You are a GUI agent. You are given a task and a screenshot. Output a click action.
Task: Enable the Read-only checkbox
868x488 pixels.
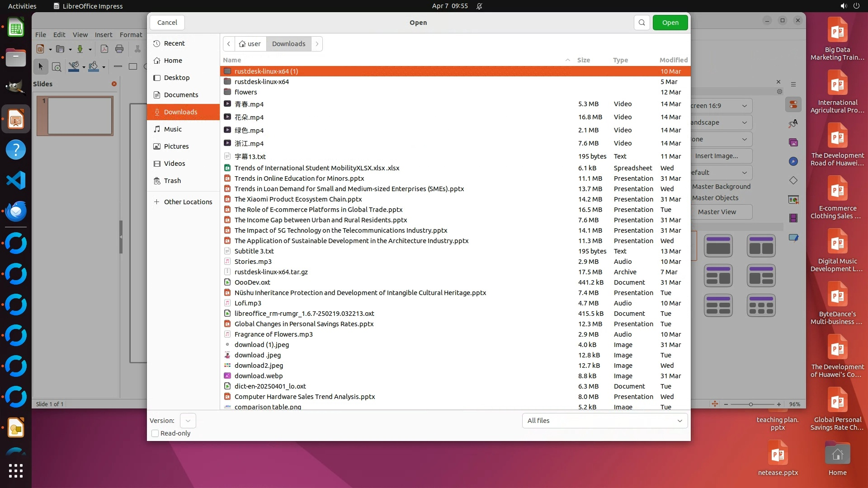click(x=155, y=433)
